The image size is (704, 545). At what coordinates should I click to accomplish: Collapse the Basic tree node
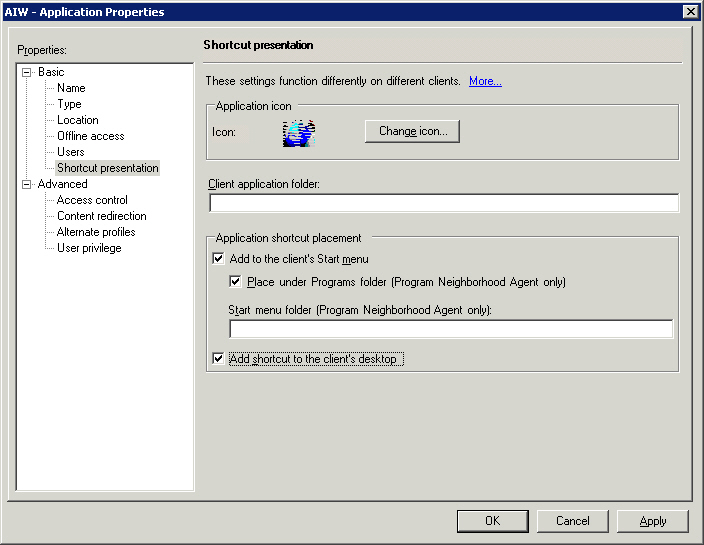point(27,72)
